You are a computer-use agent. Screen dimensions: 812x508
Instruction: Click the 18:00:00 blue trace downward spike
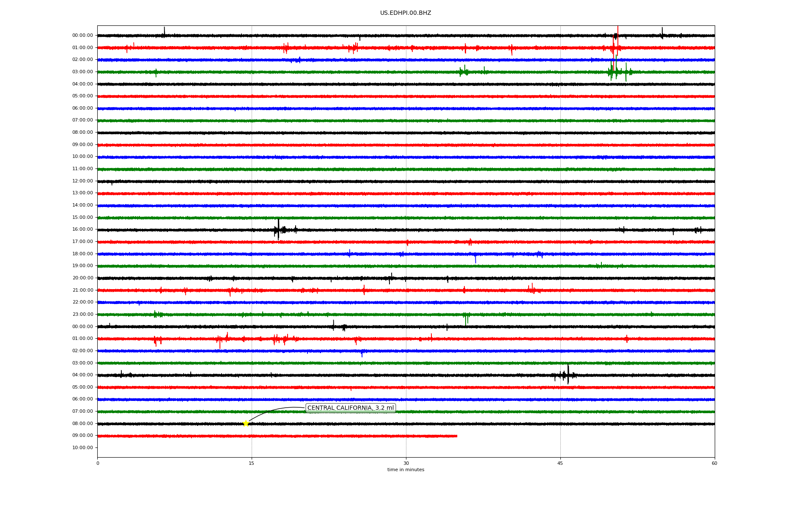[475, 259]
